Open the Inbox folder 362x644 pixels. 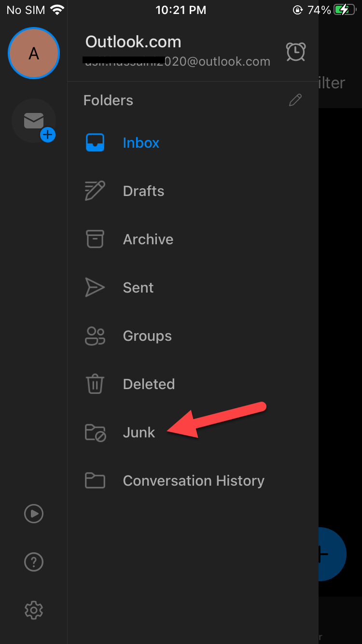click(141, 143)
